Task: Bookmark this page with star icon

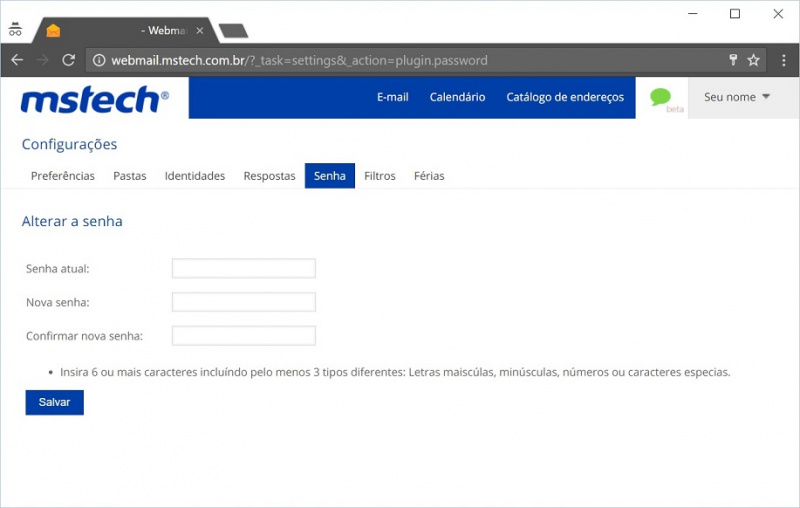Action: tap(754, 60)
